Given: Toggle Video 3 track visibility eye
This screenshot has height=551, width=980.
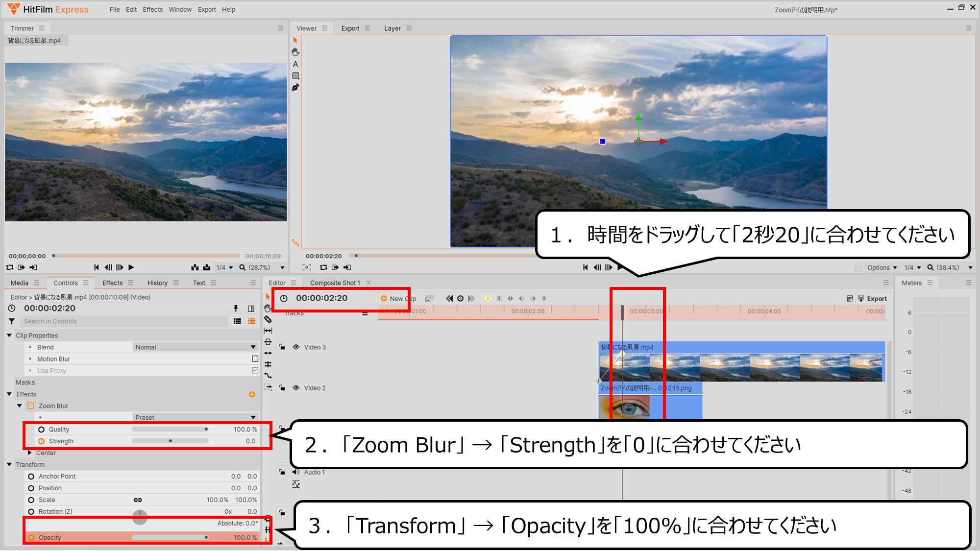Looking at the screenshot, I should click(296, 347).
